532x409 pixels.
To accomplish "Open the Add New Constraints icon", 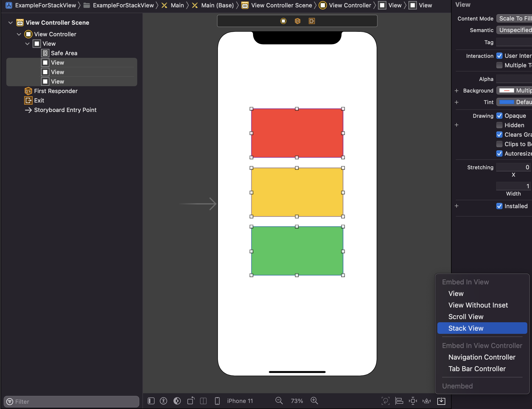I will point(413,401).
